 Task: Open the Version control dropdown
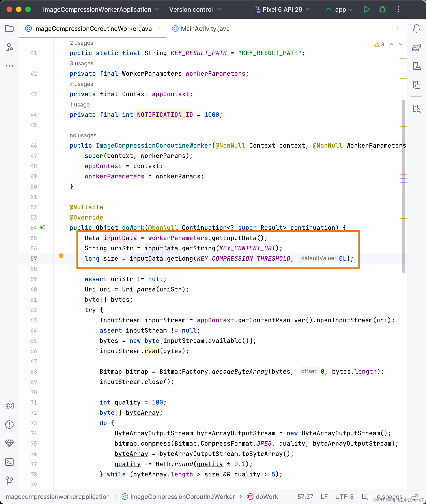click(x=195, y=9)
